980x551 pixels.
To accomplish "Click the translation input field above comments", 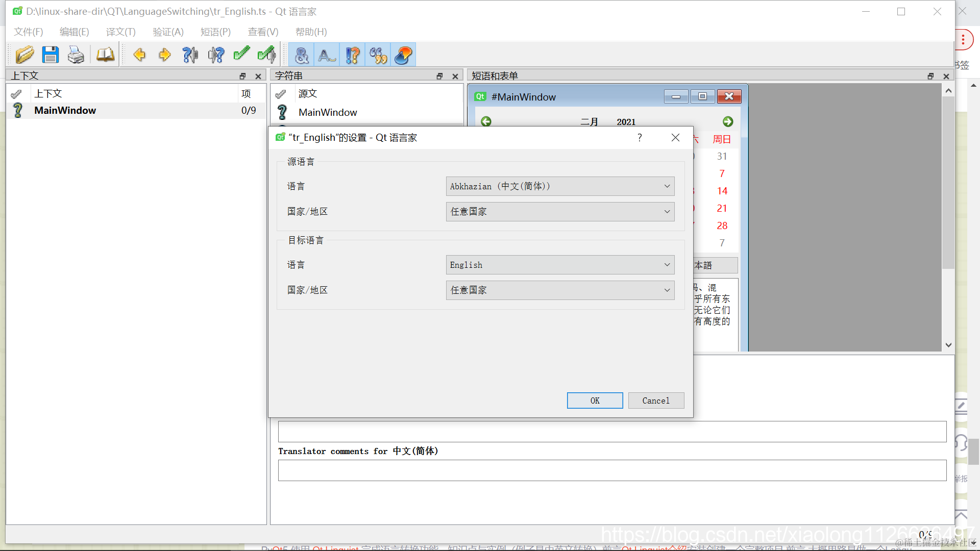I will (612, 432).
